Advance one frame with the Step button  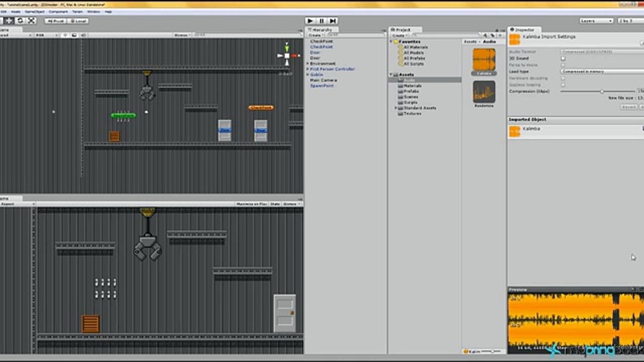click(333, 21)
